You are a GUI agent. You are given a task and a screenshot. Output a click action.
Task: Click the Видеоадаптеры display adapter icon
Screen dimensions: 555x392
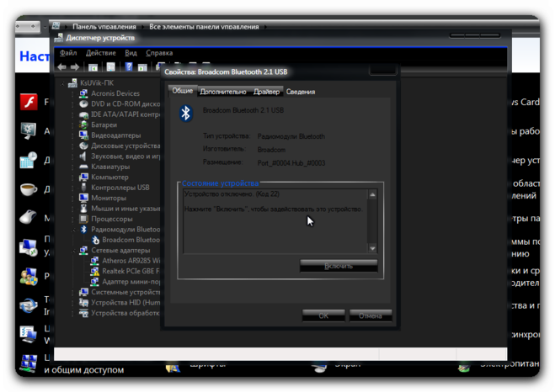pyautogui.click(x=83, y=135)
